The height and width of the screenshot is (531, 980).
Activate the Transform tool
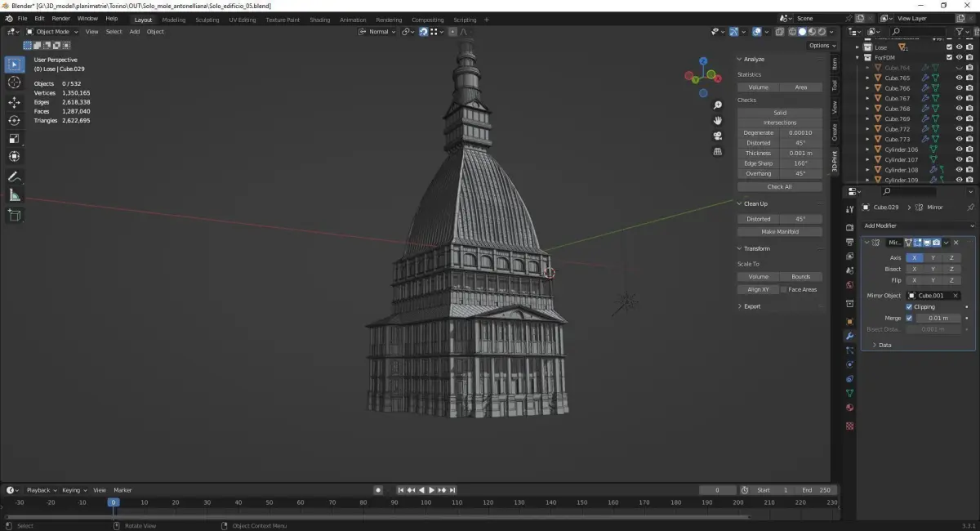tap(15, 156)
